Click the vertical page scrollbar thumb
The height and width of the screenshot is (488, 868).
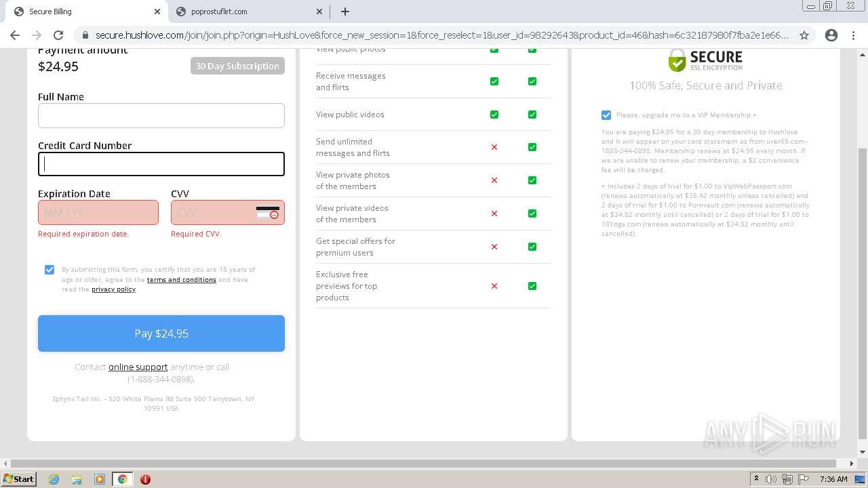(862, 293)
